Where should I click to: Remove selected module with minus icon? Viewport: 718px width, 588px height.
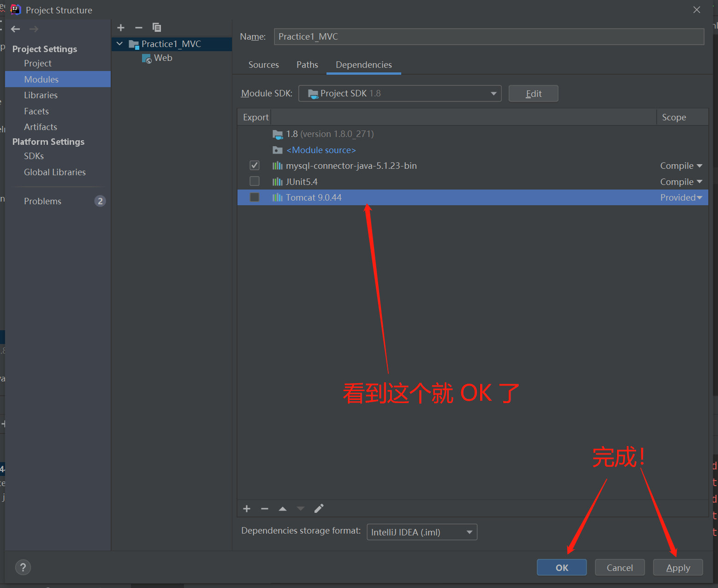tap(138, 28)
